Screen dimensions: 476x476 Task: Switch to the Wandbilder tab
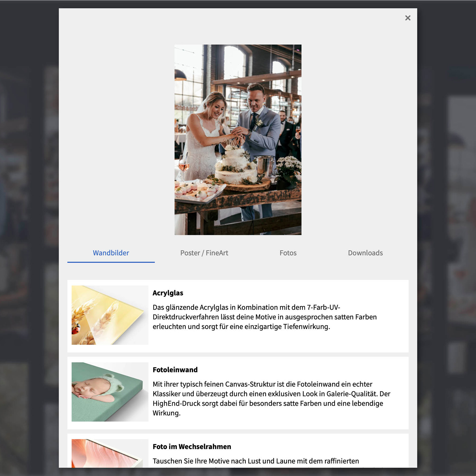[111, 253]
